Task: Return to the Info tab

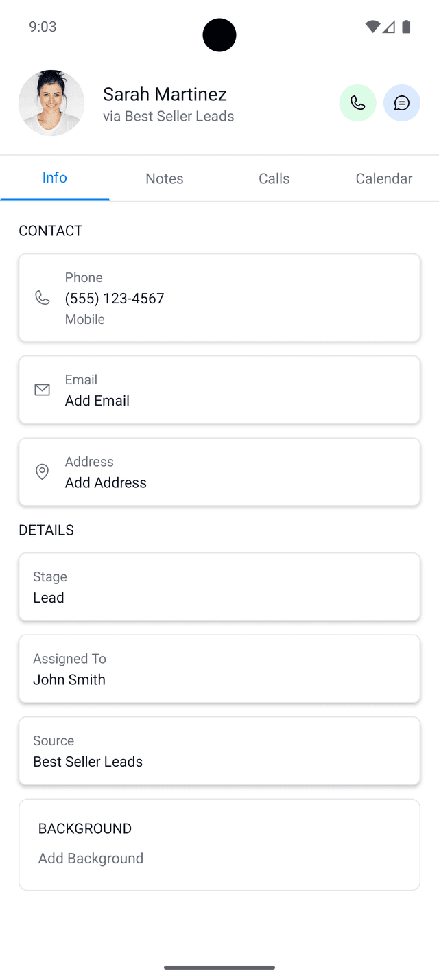Action: (54, 178)
